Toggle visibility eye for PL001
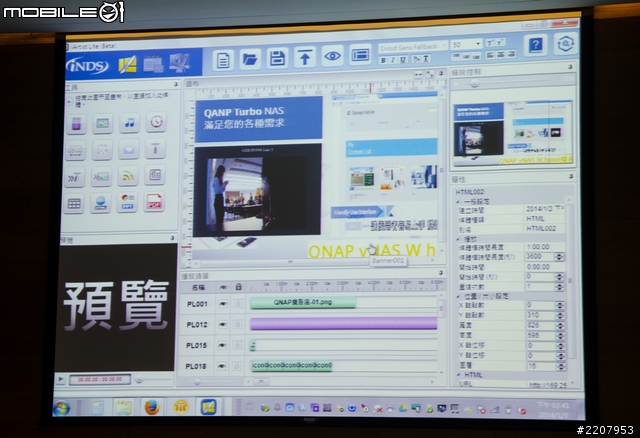This screenshot has height=438, width=640. tap(222, 304)
